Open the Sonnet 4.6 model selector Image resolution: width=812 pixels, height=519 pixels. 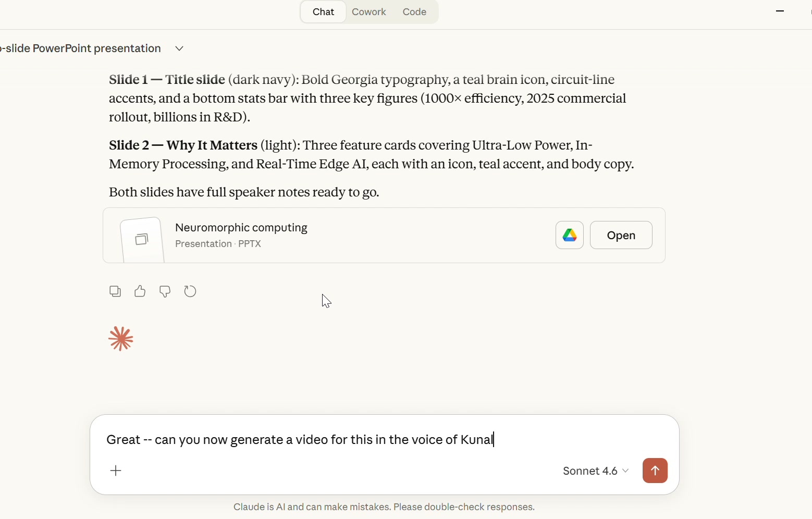(595, 471)
